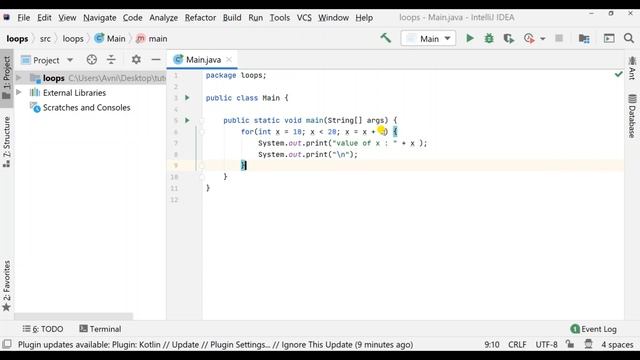Image resolution: width=640 pixels, height=360 pixels.
Task: Open the Window menu
Action: point(333,18)
